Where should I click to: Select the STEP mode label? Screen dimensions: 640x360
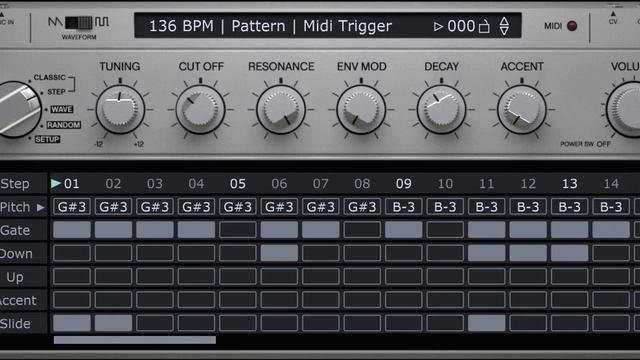tap(56, 92)
